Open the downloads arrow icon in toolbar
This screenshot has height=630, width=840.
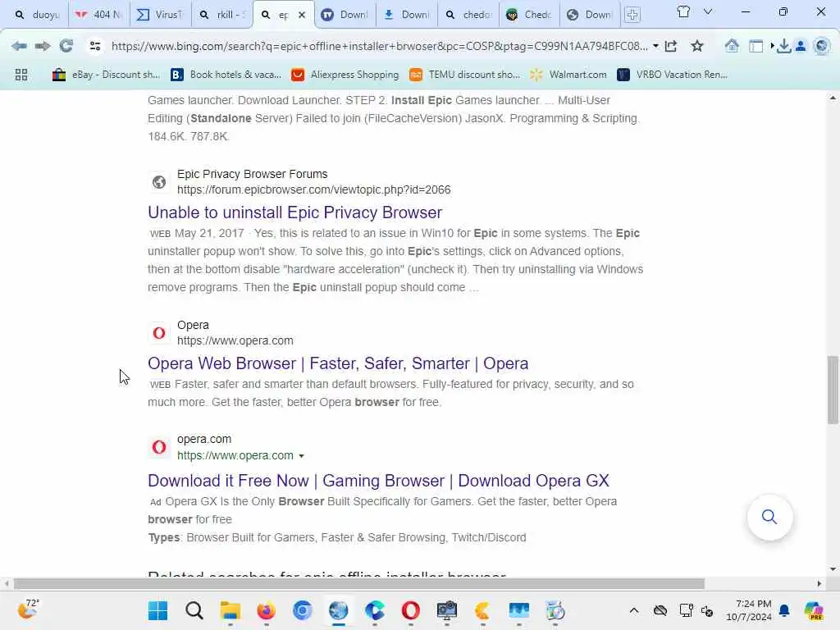point(783,47)
